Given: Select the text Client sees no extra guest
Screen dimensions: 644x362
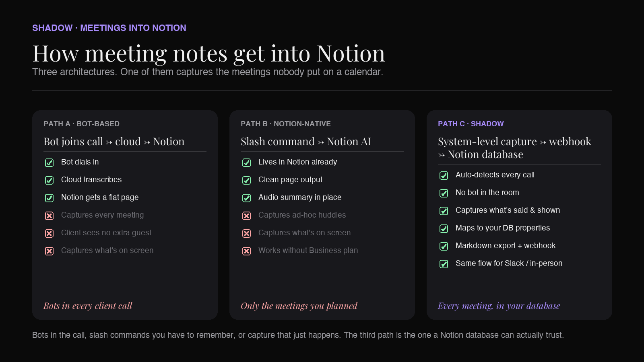Looking at the screenshot, I should [106, 233].
